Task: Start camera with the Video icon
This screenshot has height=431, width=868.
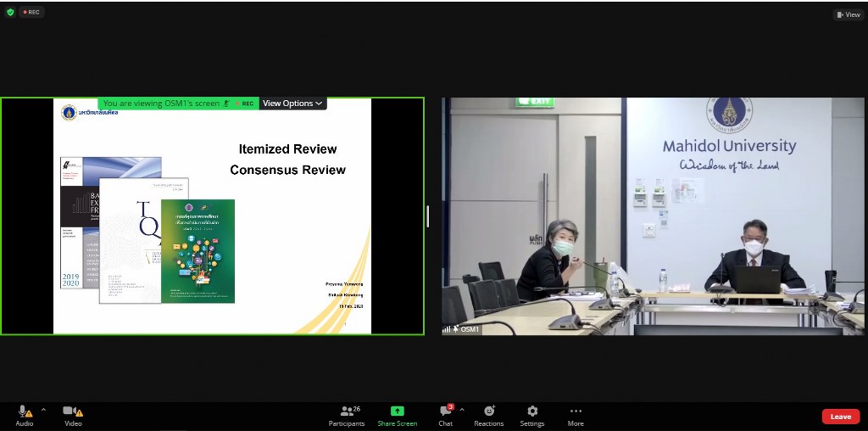Action: tap(72, 411)
